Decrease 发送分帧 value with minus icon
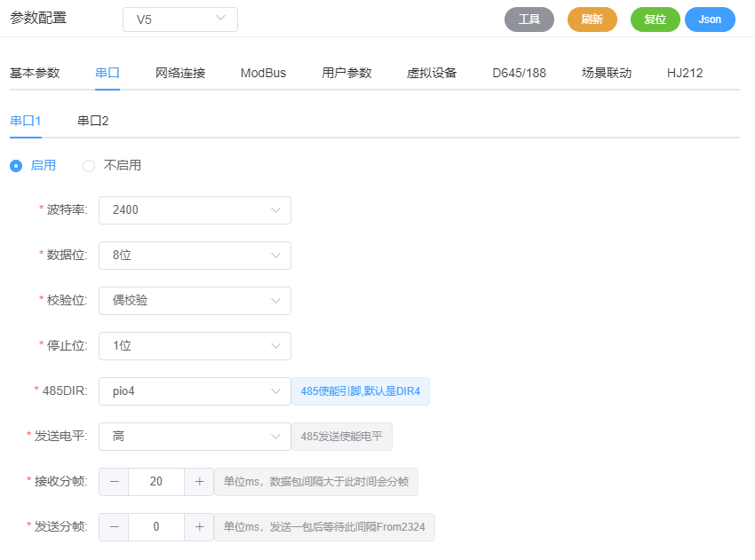The width and height of the screenshot is (755, 560). click(114, 527)
